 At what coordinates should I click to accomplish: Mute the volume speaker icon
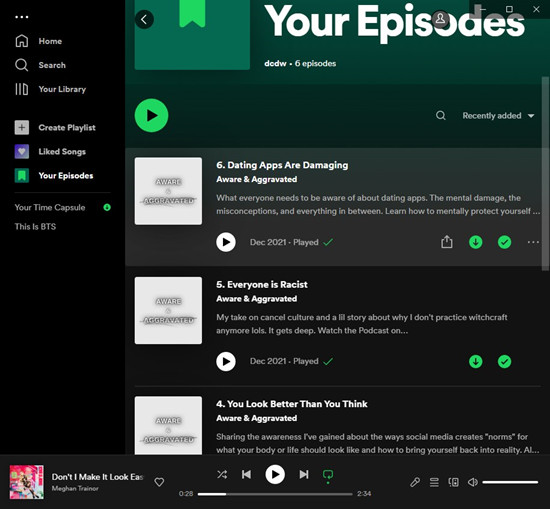click(472, 482)
